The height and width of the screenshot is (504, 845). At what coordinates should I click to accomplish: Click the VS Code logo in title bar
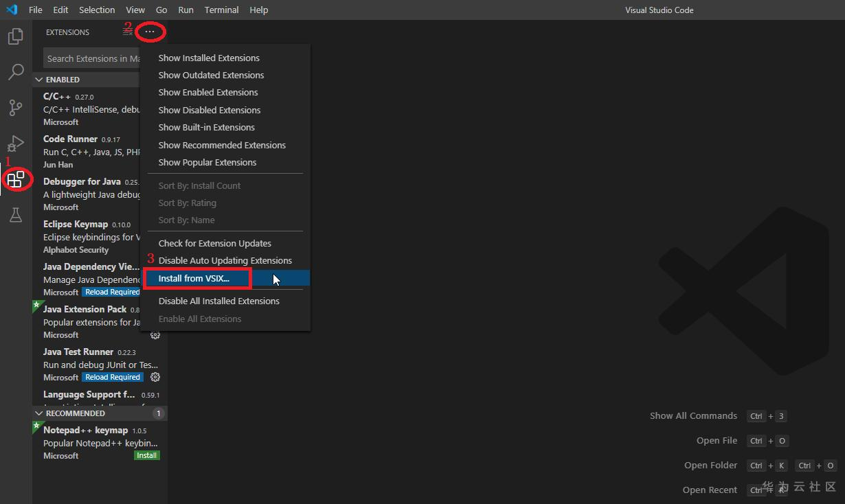(12, 10)
